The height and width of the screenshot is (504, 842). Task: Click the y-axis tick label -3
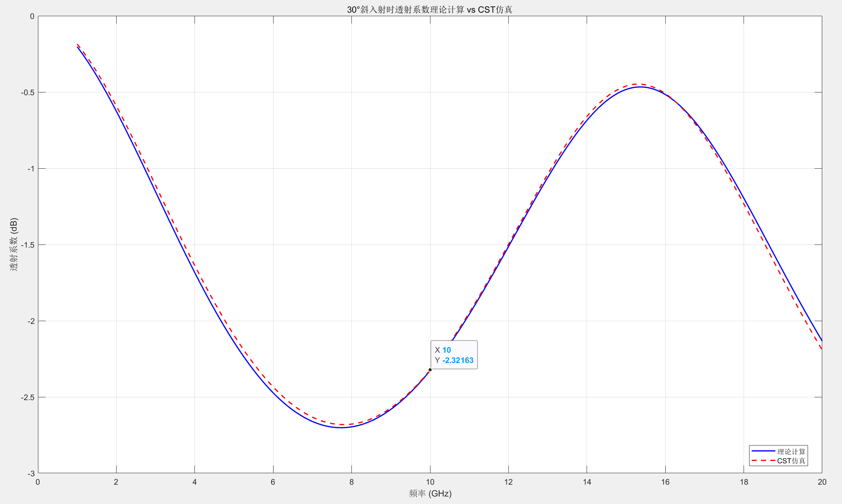tap(31, 474)
